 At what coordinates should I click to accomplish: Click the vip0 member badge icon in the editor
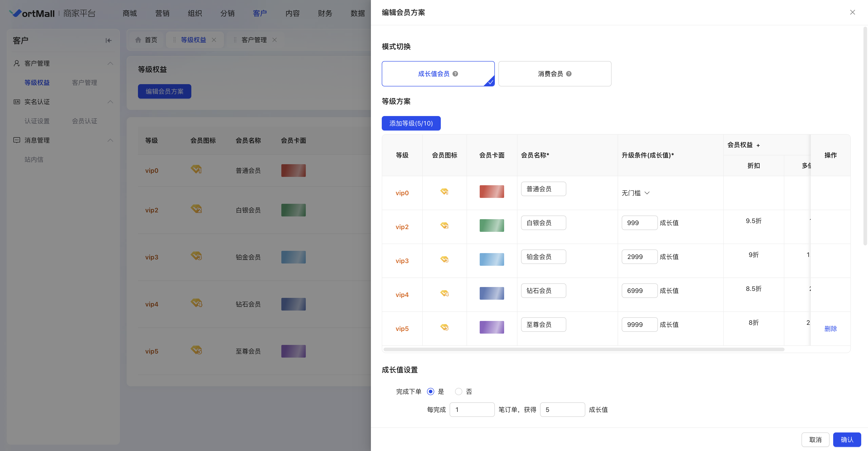[444, 192]
